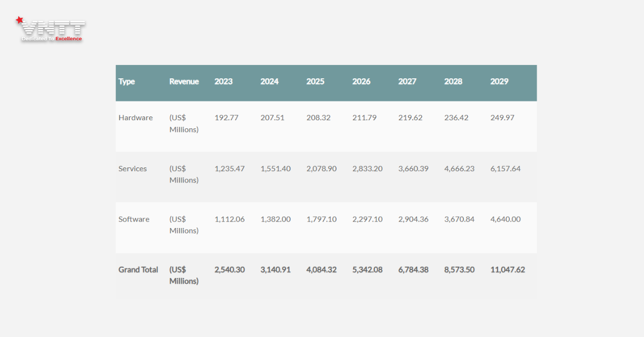Select Hardware 2029 value 249.97
The image size is (644, 337).
pyautogui.click(x=502, y=118)
